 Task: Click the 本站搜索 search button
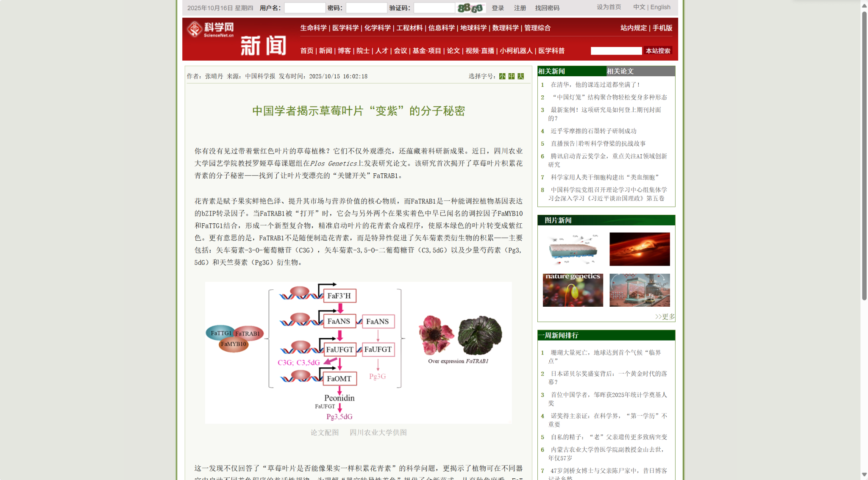pos(658,51)
